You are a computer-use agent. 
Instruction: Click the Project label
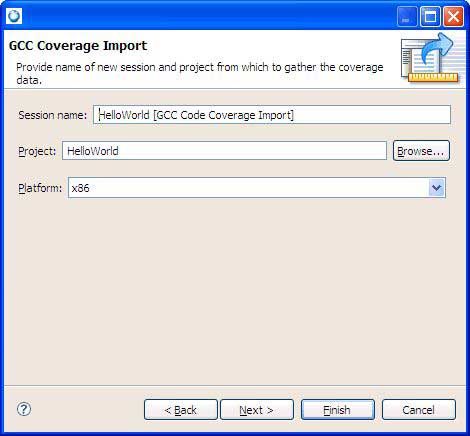[37, 151]
